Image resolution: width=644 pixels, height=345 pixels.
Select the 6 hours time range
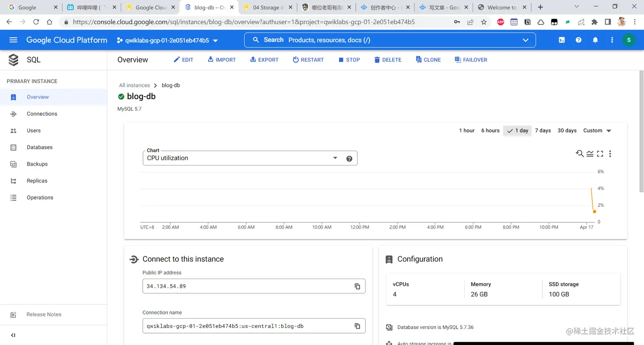pyautogui.click(x=490, y=131)
